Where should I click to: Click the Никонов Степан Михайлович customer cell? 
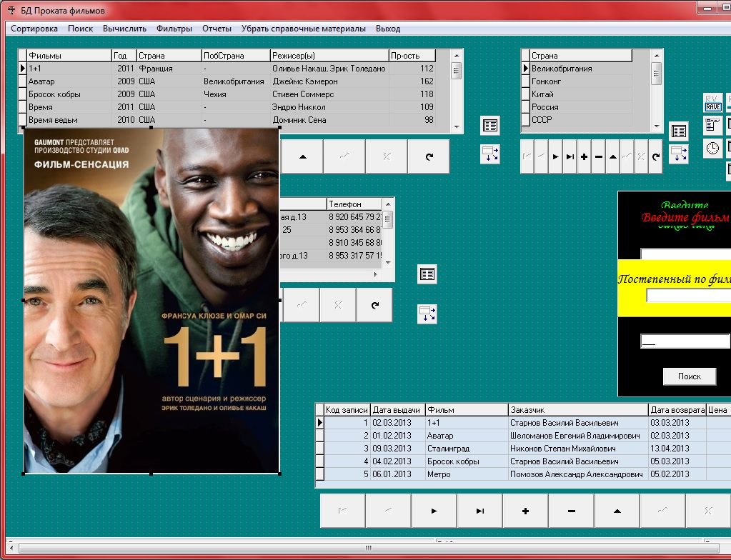point(578,448)
